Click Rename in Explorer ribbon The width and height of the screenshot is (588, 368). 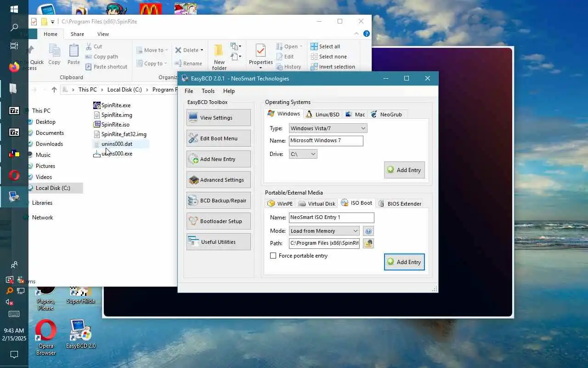[x=188, y=63]
